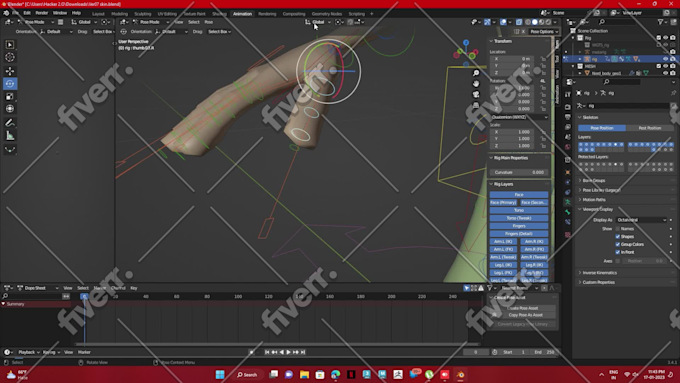Screen dimensions: 680x383
Task: Click the viewport zoom magnifier icon
Action: (476, 73)
